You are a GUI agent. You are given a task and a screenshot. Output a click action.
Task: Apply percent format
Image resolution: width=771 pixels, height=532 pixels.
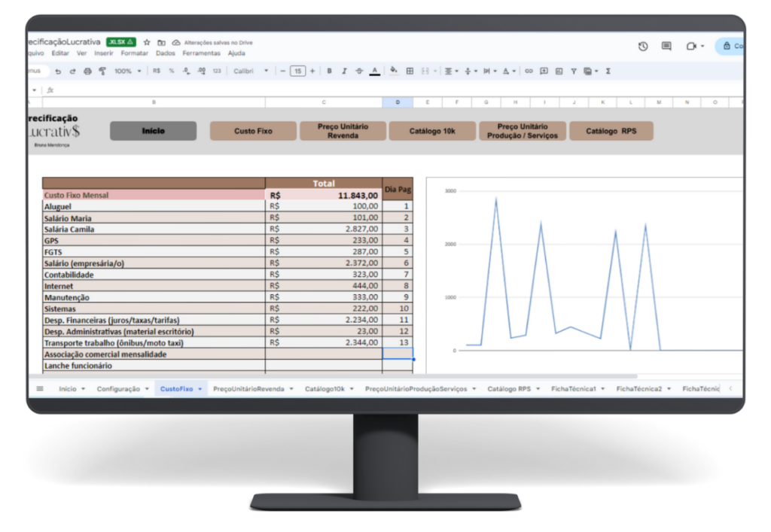(x=172, y=71)
